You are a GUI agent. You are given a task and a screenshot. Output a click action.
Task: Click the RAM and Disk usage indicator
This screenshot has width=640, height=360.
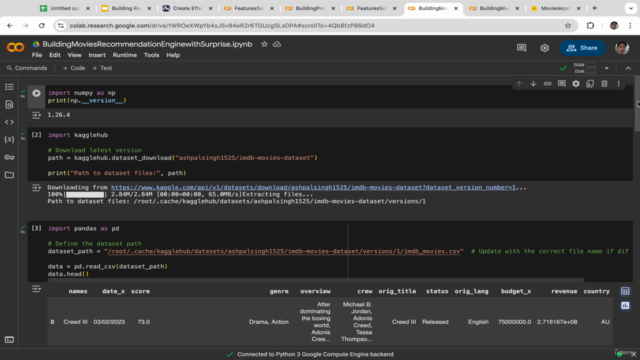point(585,68)
